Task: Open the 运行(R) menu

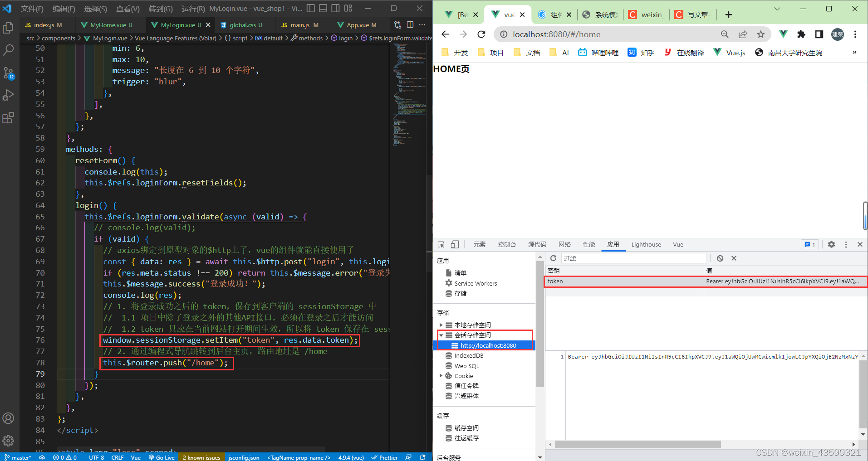Action: coord(193,9)
